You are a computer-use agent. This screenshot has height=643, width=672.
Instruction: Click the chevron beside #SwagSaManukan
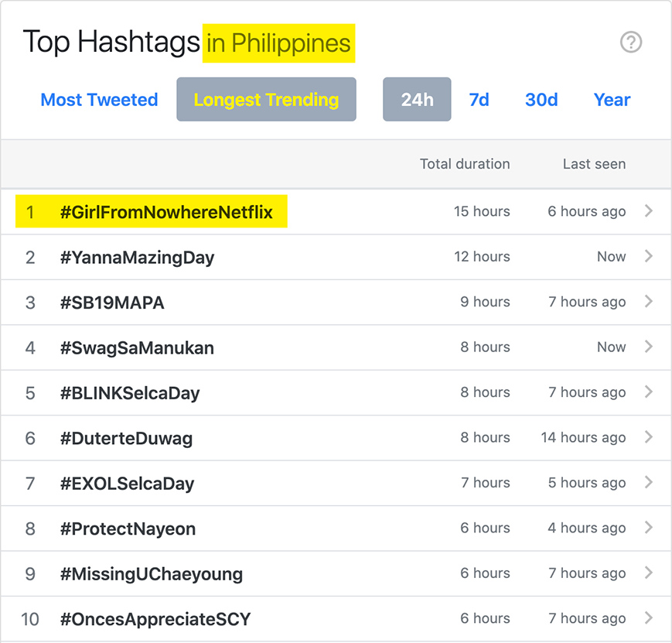pyautogui.click(x=649, y=346)
